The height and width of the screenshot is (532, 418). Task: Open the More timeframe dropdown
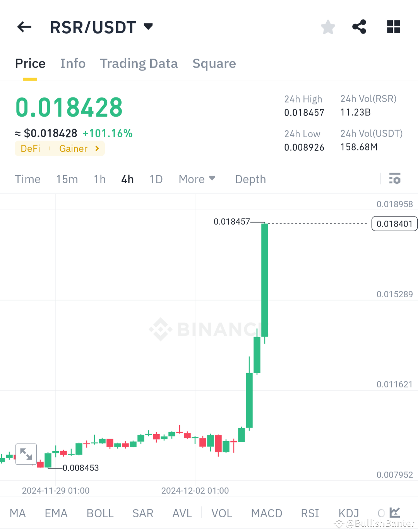197,179
